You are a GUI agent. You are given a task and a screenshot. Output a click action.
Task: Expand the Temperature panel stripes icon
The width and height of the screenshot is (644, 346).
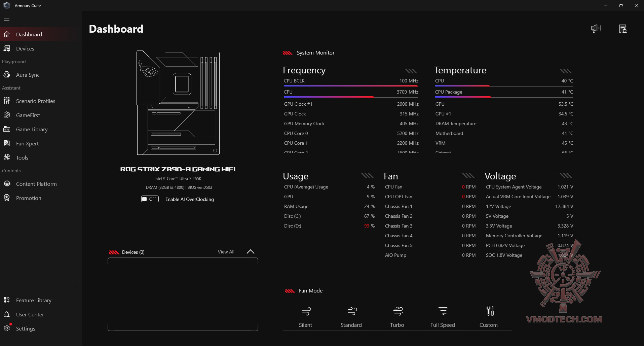tap(566, 71)
